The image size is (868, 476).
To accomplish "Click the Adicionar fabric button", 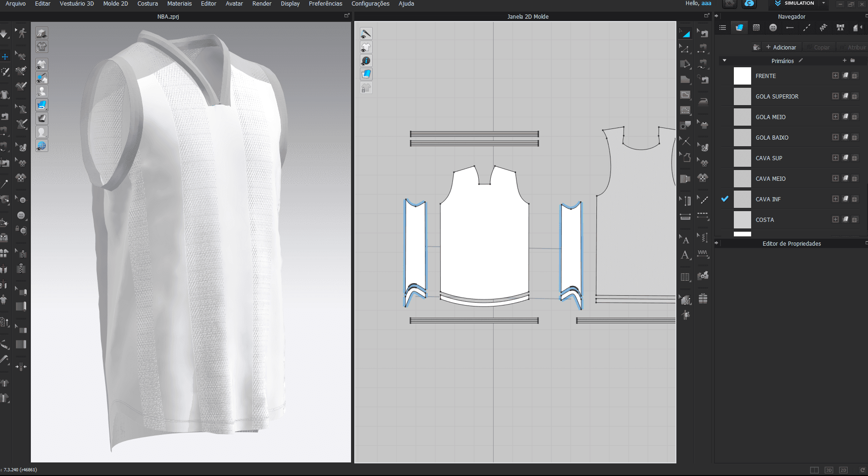I will 781,47.
